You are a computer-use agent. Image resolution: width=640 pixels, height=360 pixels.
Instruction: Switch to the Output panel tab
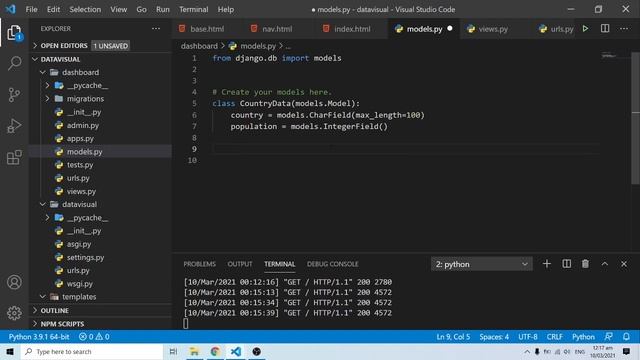240,264
